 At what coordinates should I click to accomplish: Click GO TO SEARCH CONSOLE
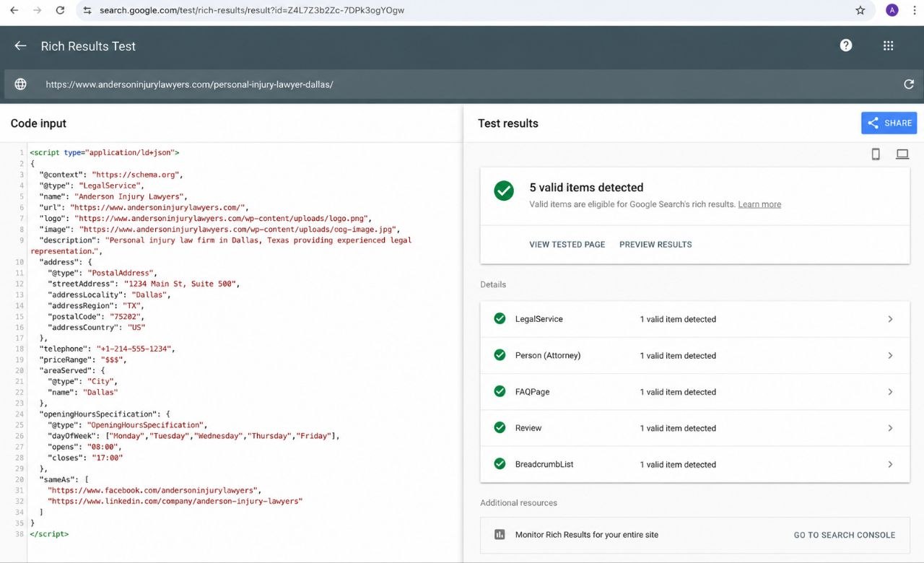tap(845, 535)
